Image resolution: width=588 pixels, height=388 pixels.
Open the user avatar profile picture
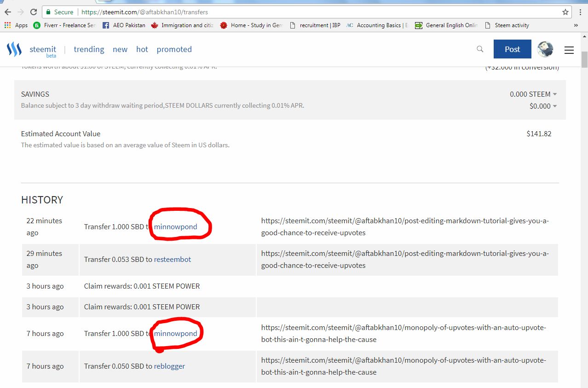[545, 49]
